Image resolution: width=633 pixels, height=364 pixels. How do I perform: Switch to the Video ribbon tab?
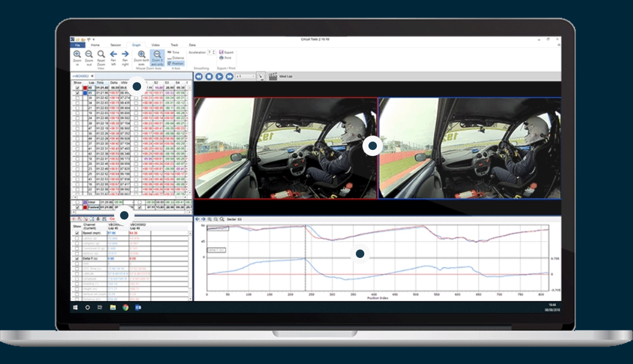click(155, 45)
